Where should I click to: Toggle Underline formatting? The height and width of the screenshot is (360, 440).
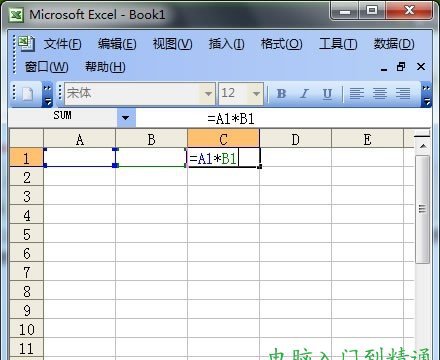point(327,94)
